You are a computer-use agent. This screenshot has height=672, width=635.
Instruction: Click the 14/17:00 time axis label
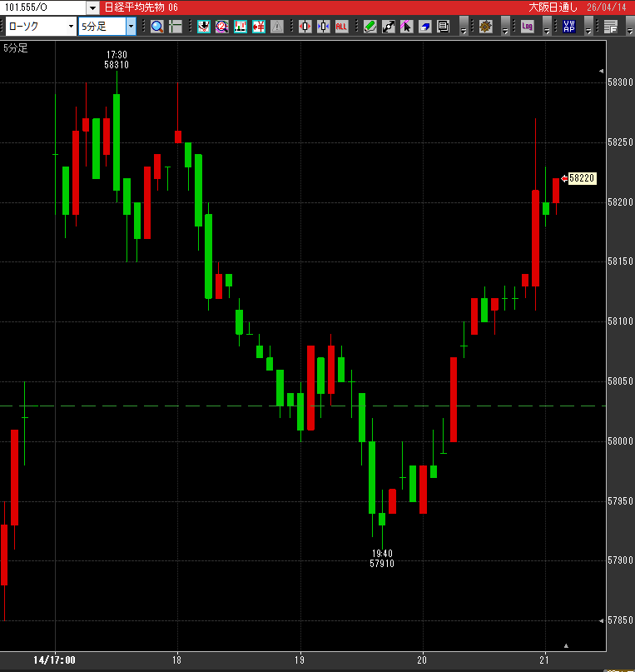pyautogui.click(x=54, y=660)
